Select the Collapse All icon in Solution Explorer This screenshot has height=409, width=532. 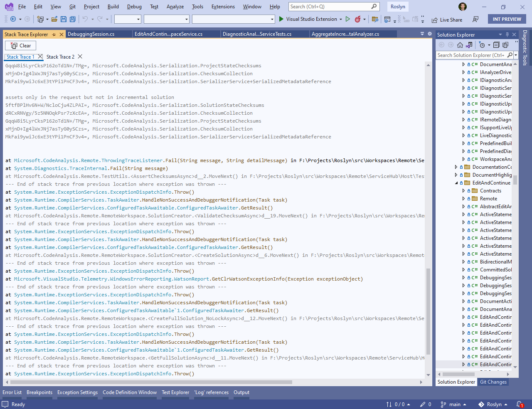click(x=496, y=44)
